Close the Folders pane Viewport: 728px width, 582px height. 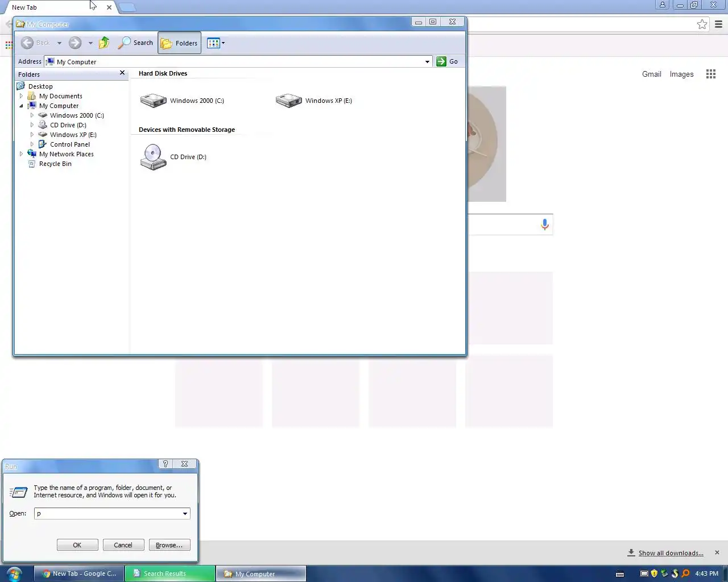pyautogui.click(x=122, y=73)
